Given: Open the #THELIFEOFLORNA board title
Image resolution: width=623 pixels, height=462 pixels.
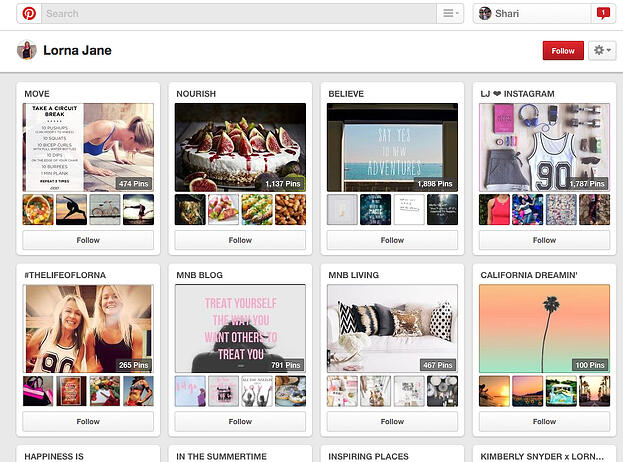Looking at the screenshot, I should (x=65, y=275).
